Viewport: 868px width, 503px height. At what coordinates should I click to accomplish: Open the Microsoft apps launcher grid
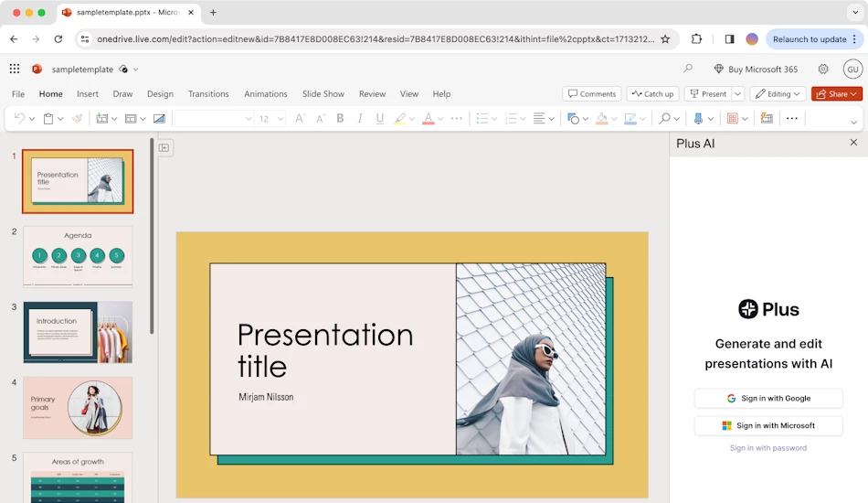[x=15, y=69]
